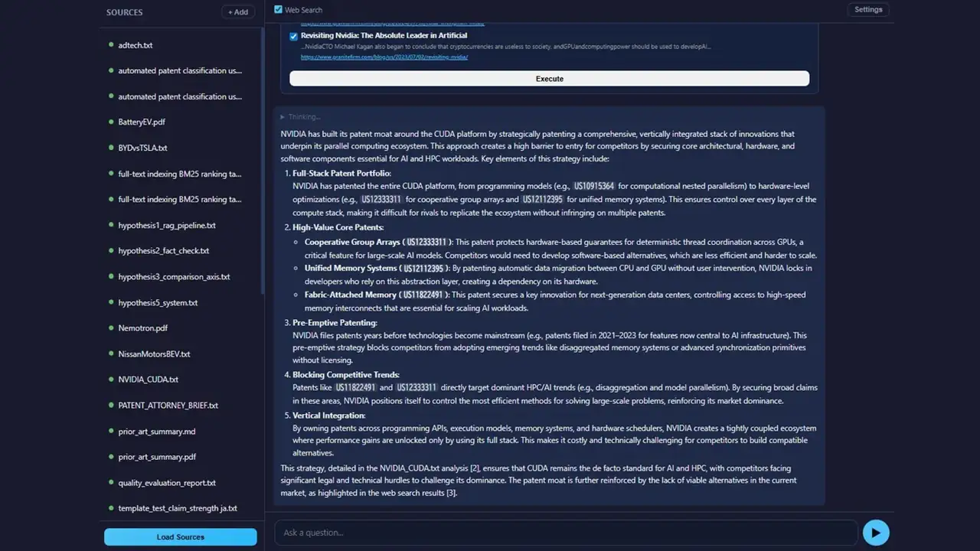The width and height of the screenshot is (980, 551).
Task: Click the Revisiting Nvidia result title
Action: click(x=384, y=35)
